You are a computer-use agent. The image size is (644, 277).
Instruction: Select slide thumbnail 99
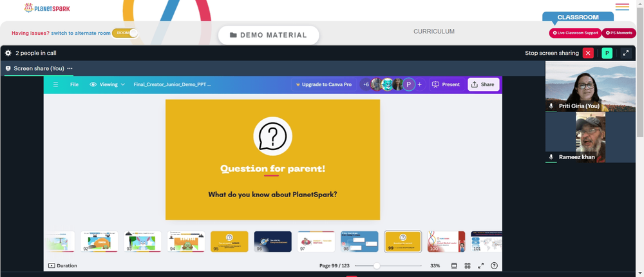pos(403,242)
